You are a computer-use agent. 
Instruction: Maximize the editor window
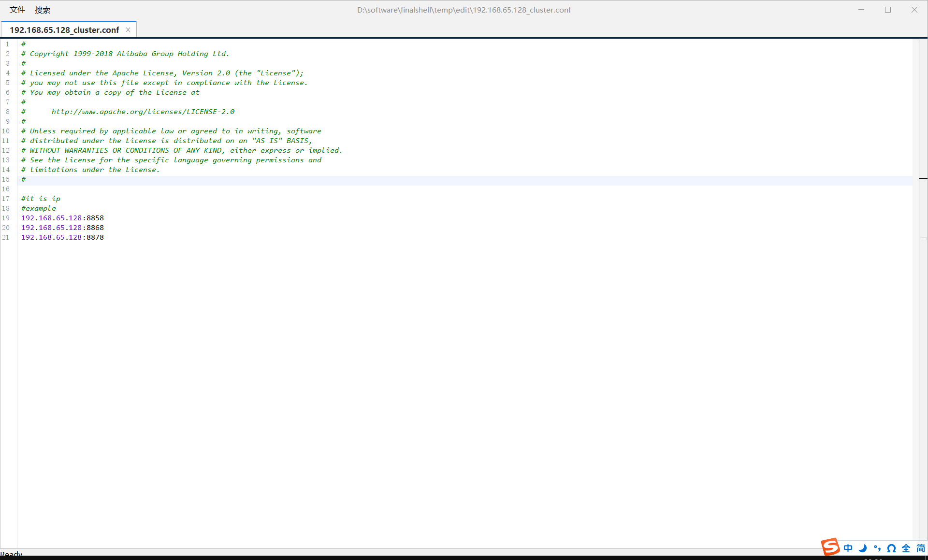click(x=888, y=10)
